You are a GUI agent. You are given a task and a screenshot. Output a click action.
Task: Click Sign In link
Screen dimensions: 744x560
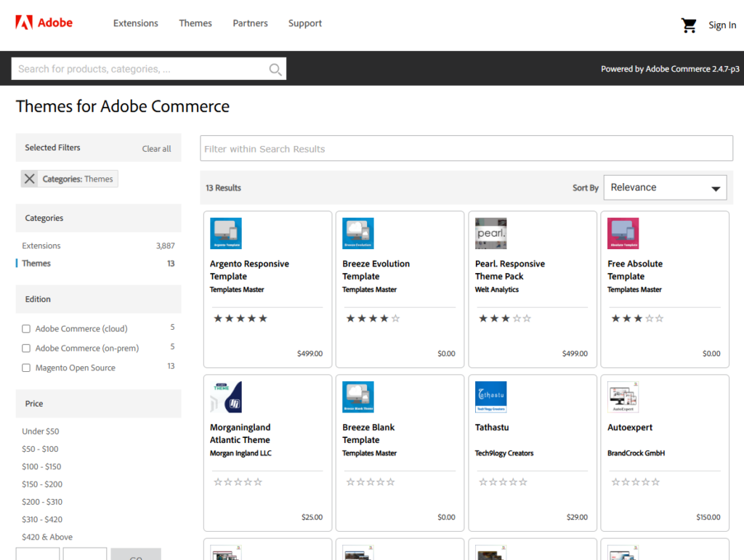tap(722, 25)
